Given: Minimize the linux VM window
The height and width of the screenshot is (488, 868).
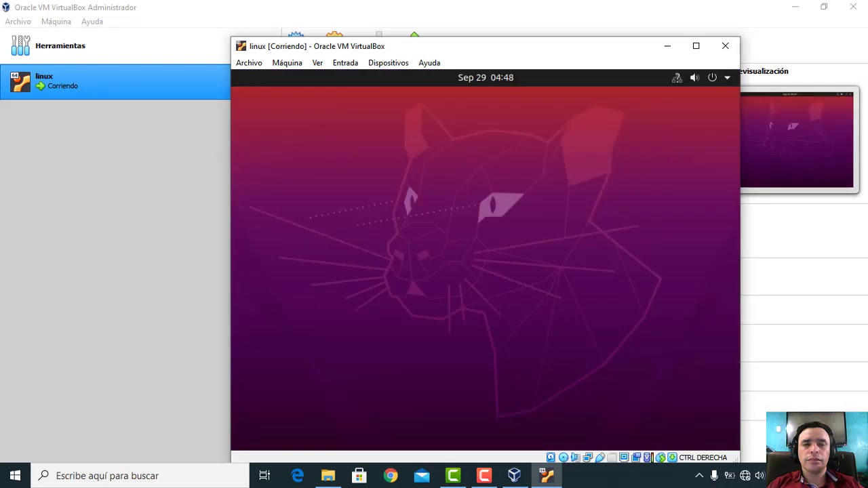Looking at the screenshot, I should pos(667,46).
